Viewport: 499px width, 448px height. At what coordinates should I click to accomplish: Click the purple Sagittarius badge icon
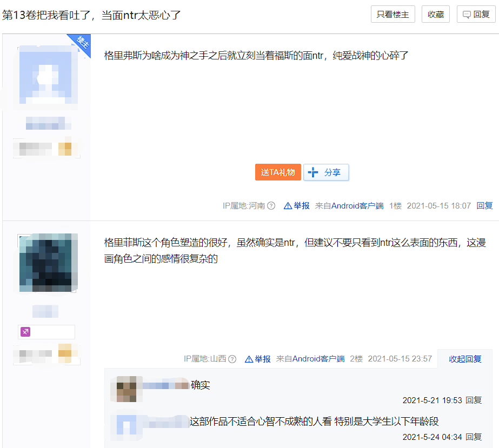[x=25, y=332]
